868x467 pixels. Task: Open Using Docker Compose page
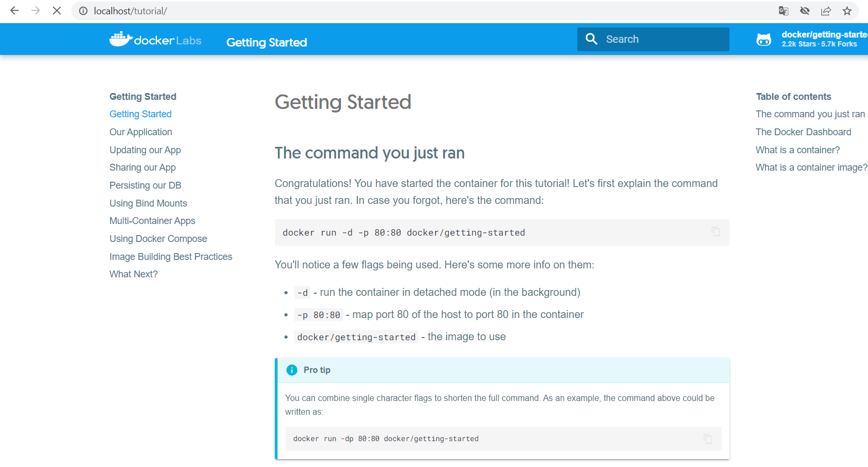click(158, 239)
